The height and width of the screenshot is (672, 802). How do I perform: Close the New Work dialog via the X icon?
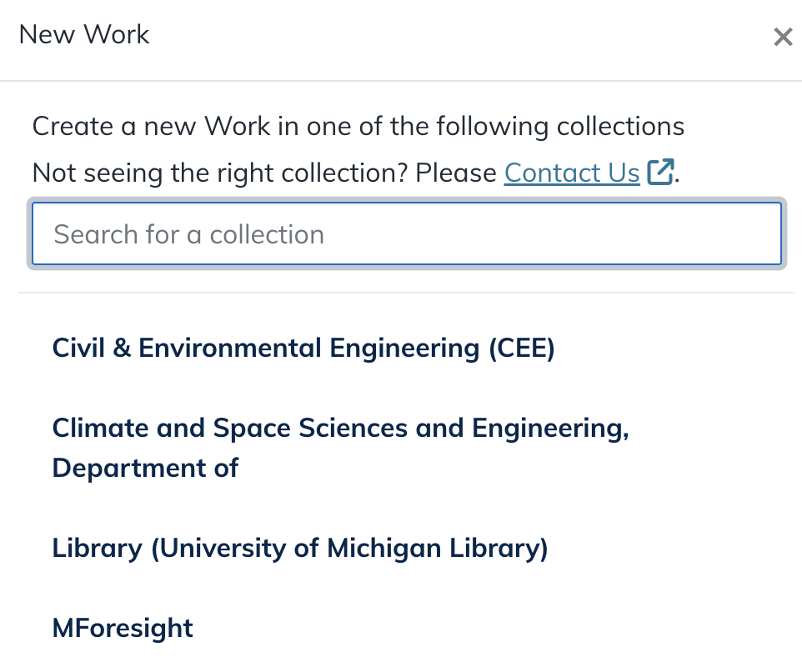click(782, 37)
